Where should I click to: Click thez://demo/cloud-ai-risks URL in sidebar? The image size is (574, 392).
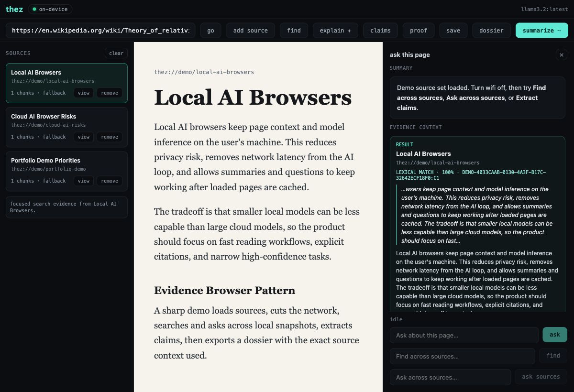coord(48,125)
